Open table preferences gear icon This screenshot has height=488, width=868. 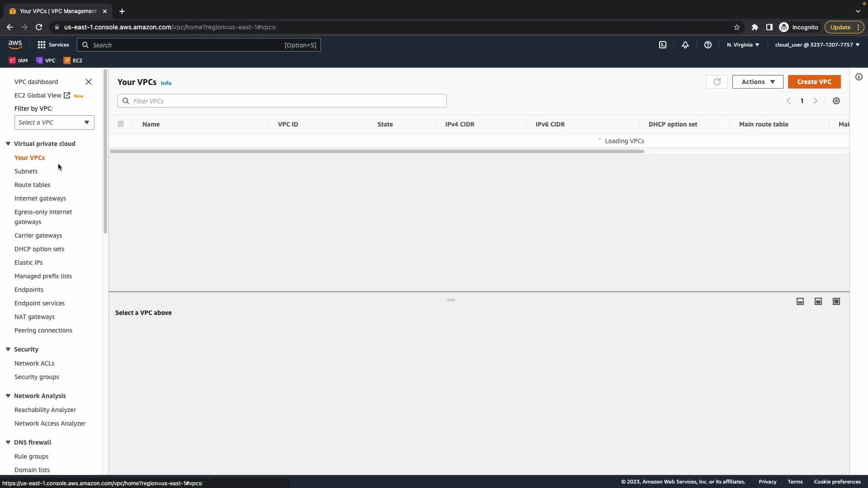(x=836, y=101)
